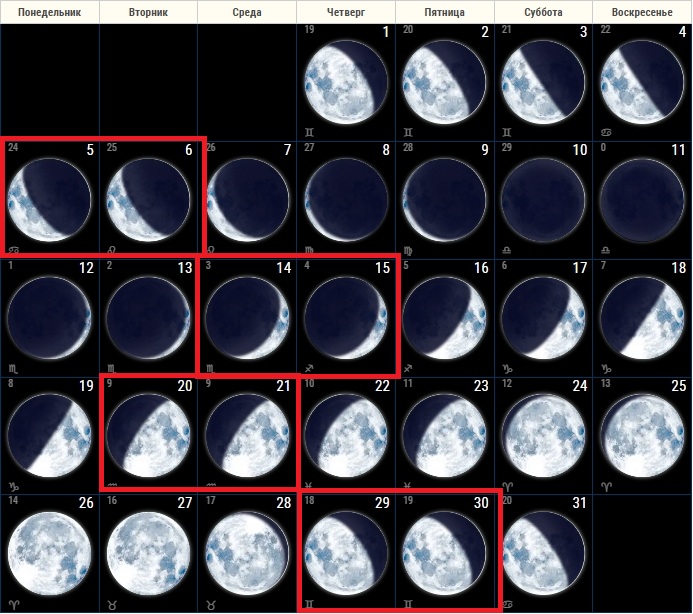The image size is (693, 614).
Task: Select the crescent moon image for day 5
Action: 49,200
